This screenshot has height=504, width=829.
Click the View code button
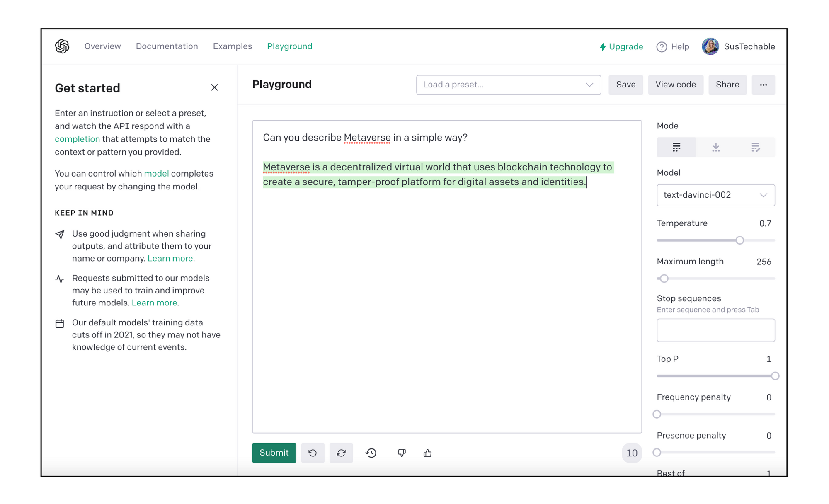[x=675, y=85]
